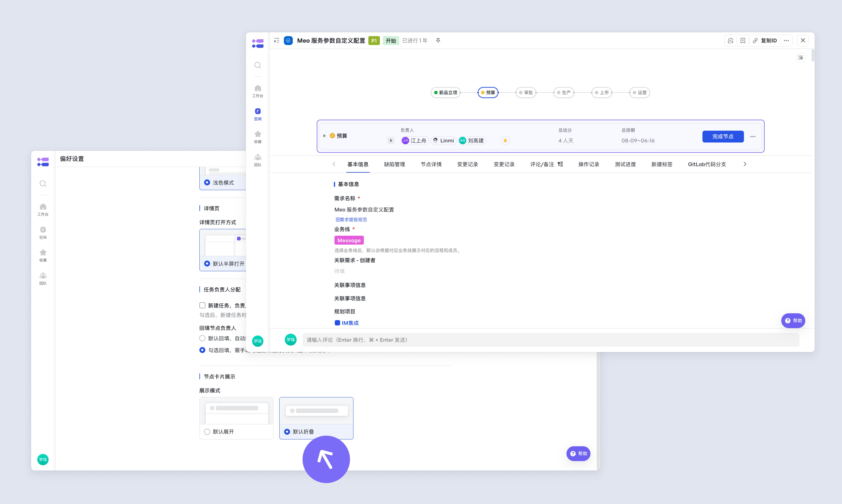Tick the 新建任务 checkbox

pyautogui.click(x=202, y=305)
